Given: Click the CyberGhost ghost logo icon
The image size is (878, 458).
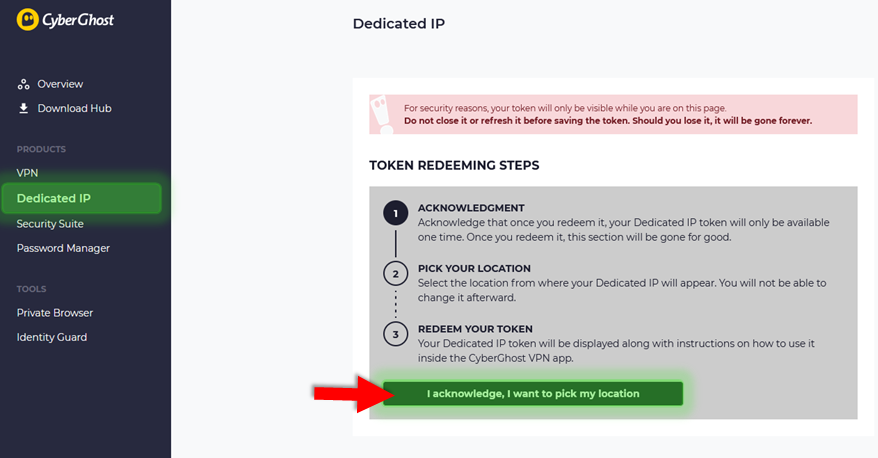Looking at the screenshot, I should 27,20.
